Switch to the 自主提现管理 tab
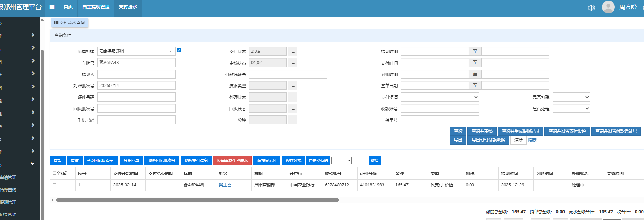 [96, 7]
